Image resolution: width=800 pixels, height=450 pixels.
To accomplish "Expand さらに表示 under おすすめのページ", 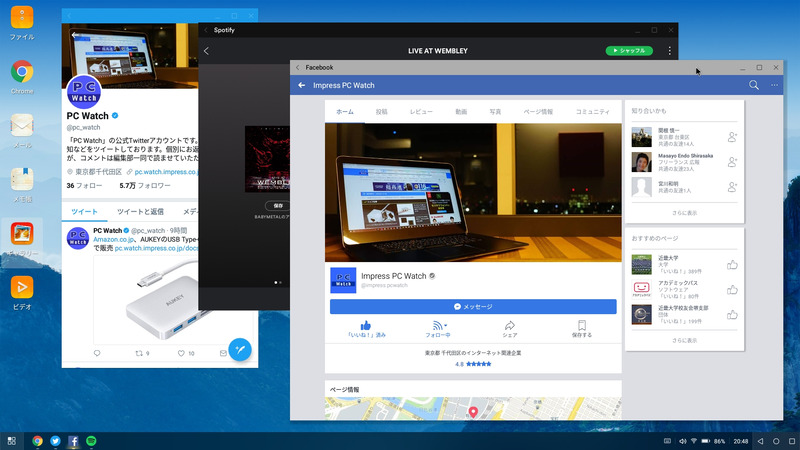I will [684, 340].
